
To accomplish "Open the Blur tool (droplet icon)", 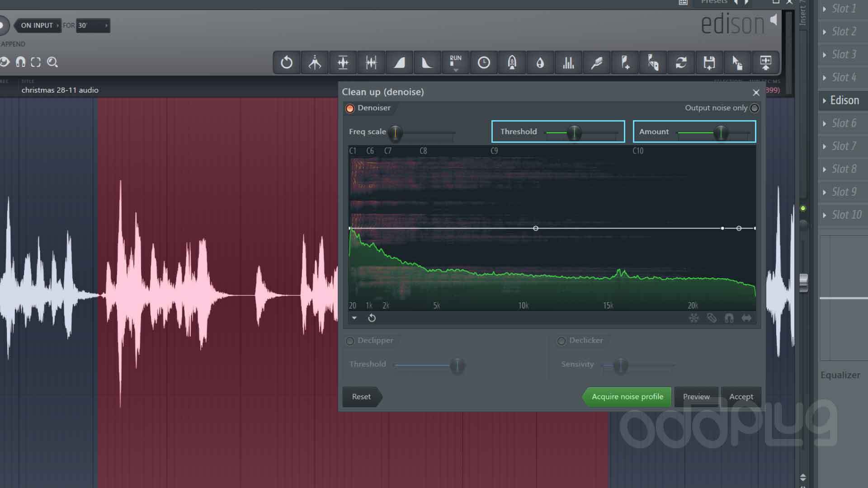I will click(x=540, y=62).
